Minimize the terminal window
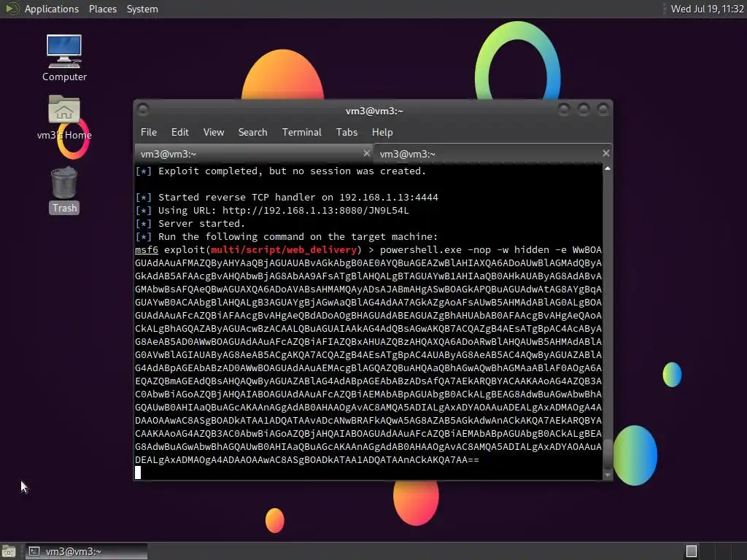 pyautogui.click(x=564, y=110)
